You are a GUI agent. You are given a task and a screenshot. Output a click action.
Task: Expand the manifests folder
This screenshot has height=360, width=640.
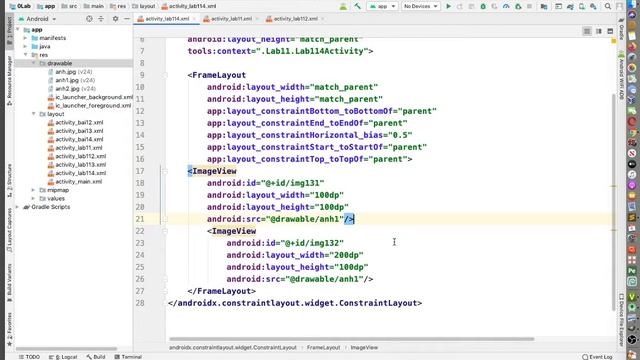click(x=25, y=38)
